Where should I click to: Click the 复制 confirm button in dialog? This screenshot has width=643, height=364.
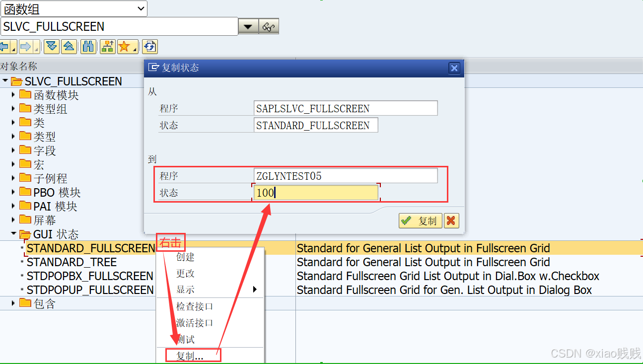pos(420,220)
